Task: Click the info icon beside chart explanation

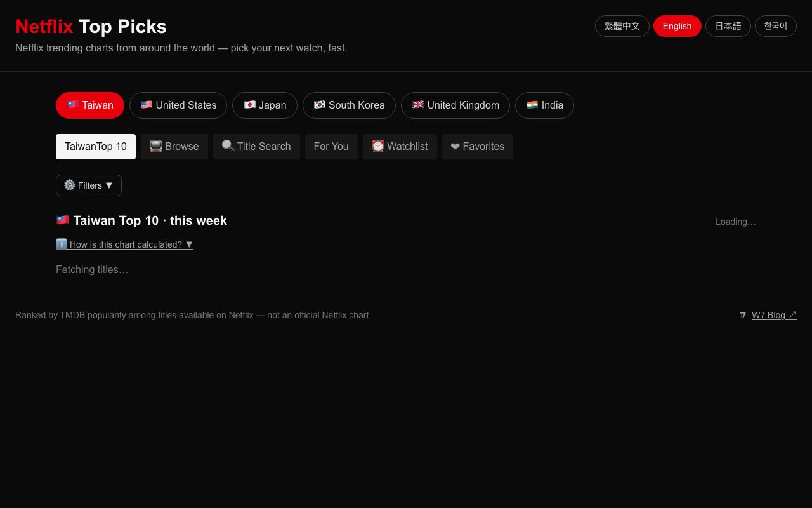Action: coord(62,244)
